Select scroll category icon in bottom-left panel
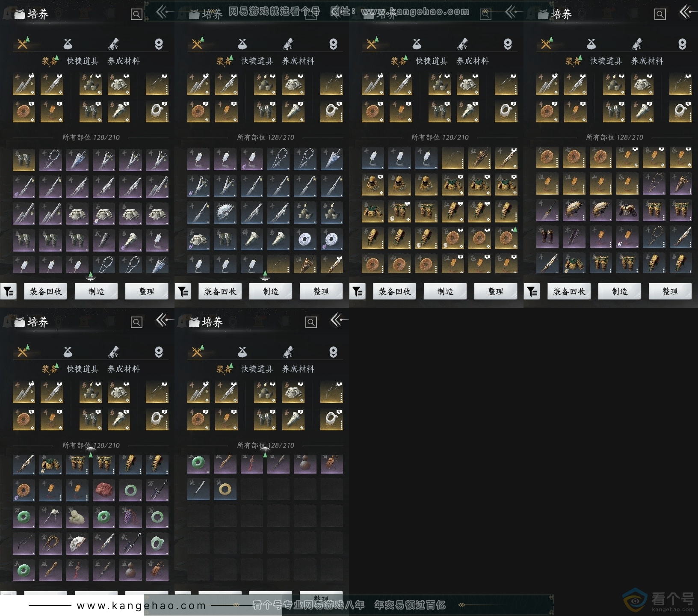This screenshot has width=698, height=616. 113,352
